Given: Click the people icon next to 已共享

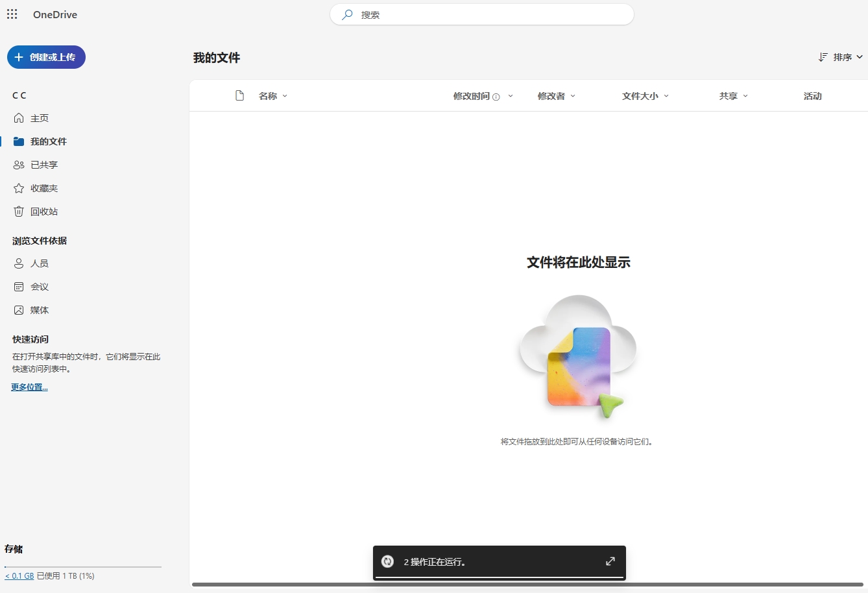Looking at the screenshot, I should [19, 164].
